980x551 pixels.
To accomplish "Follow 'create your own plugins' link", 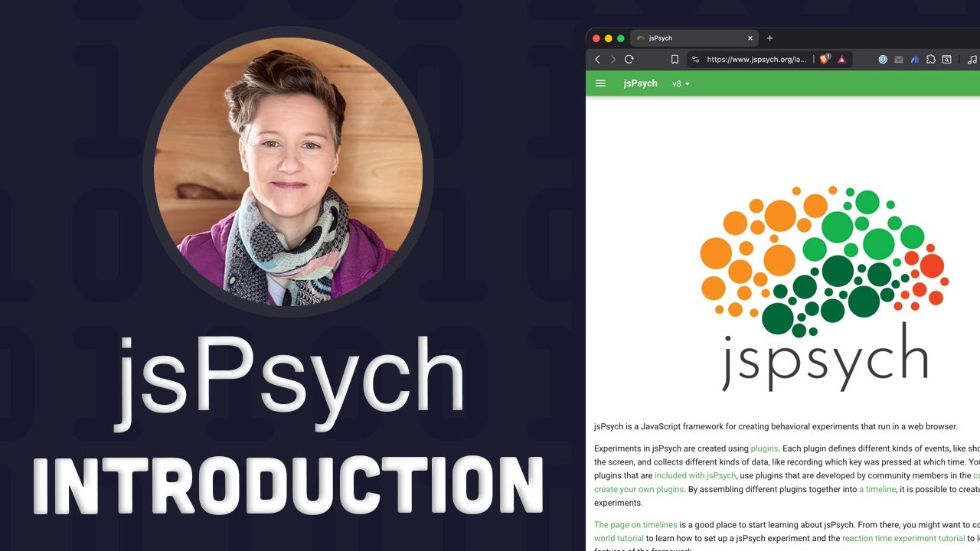I will point(639,489).
